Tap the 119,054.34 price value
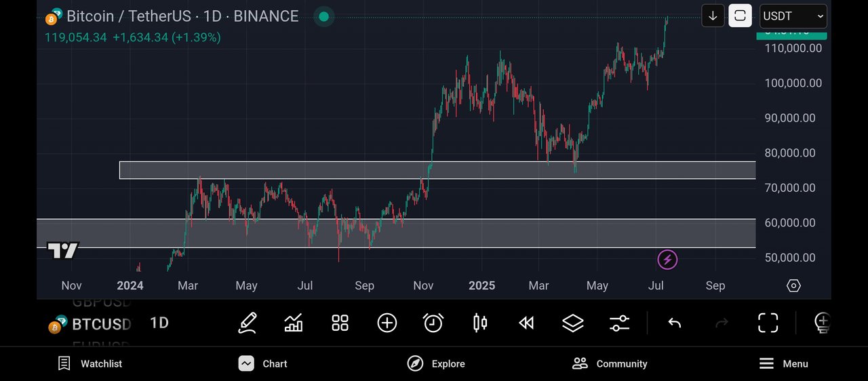The image size is (868, 381). 75,37
